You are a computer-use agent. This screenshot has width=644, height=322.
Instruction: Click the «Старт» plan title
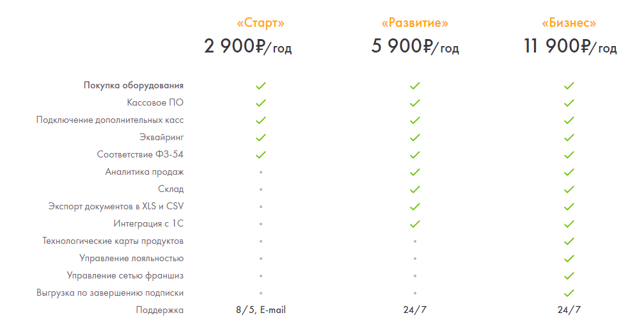click(x=261, y=24)
